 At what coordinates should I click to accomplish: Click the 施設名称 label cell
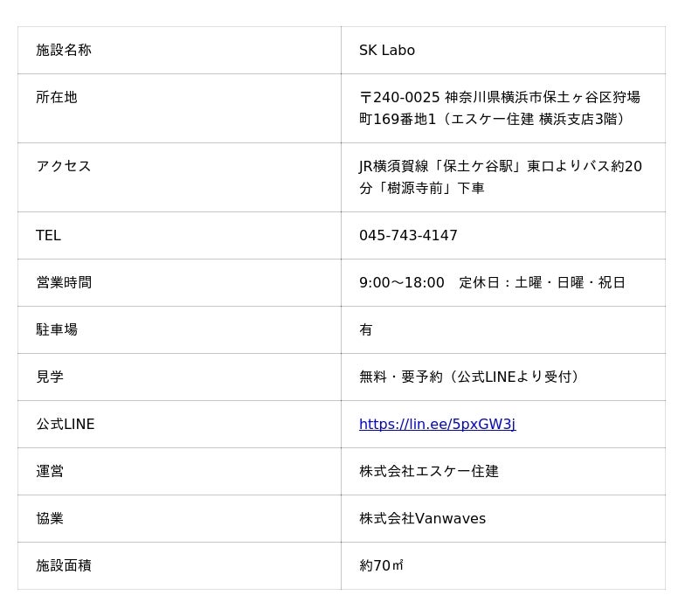(64, 51)
